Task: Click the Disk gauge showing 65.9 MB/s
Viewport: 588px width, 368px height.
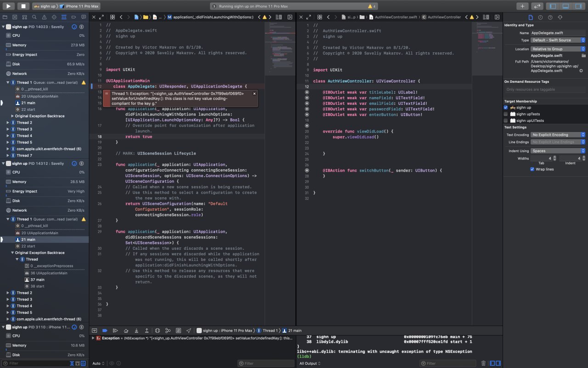Action: tap(45, 64)
